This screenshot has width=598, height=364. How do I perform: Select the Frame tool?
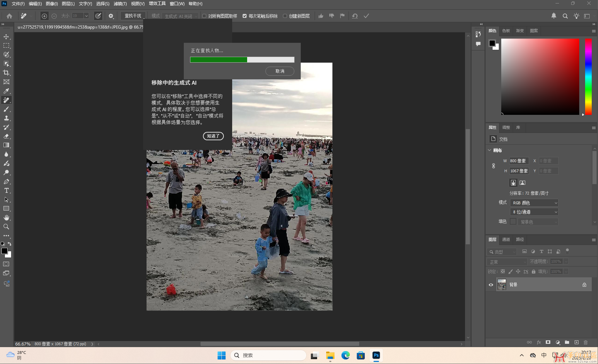coord(6,82)
